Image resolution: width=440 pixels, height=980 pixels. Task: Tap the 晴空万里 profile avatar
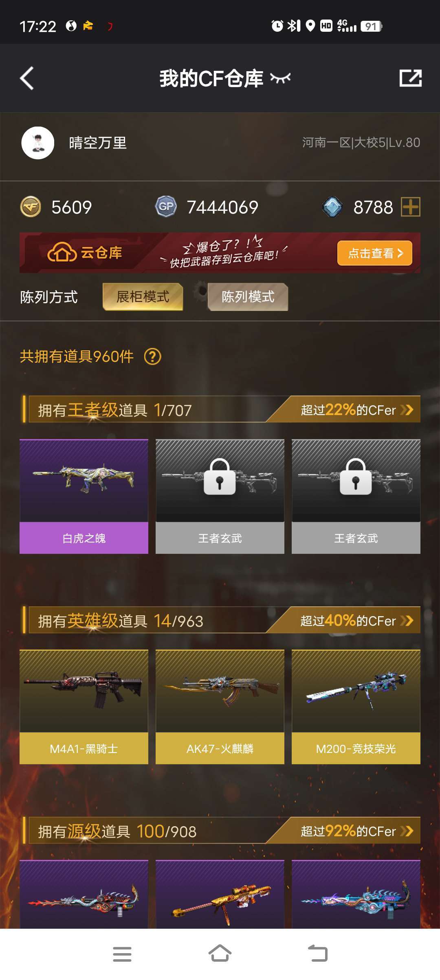(38, 143)
